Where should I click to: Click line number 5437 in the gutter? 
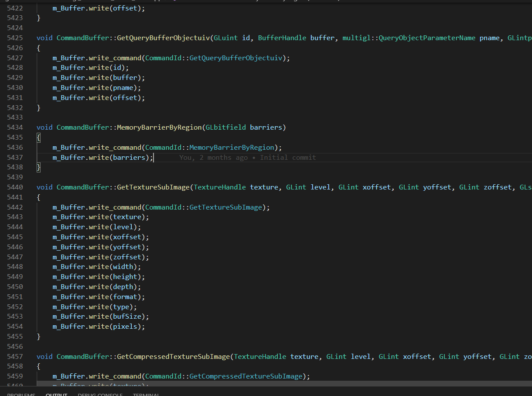[x=15, y=158]
